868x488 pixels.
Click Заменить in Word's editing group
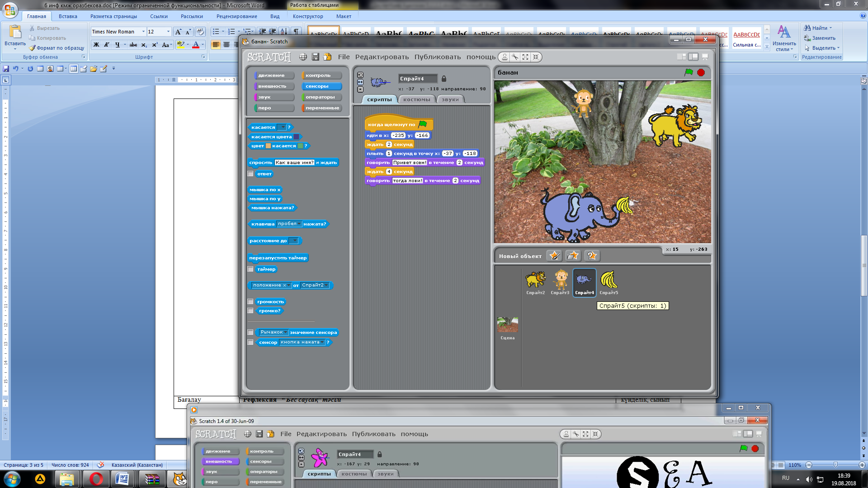(820, 38)
